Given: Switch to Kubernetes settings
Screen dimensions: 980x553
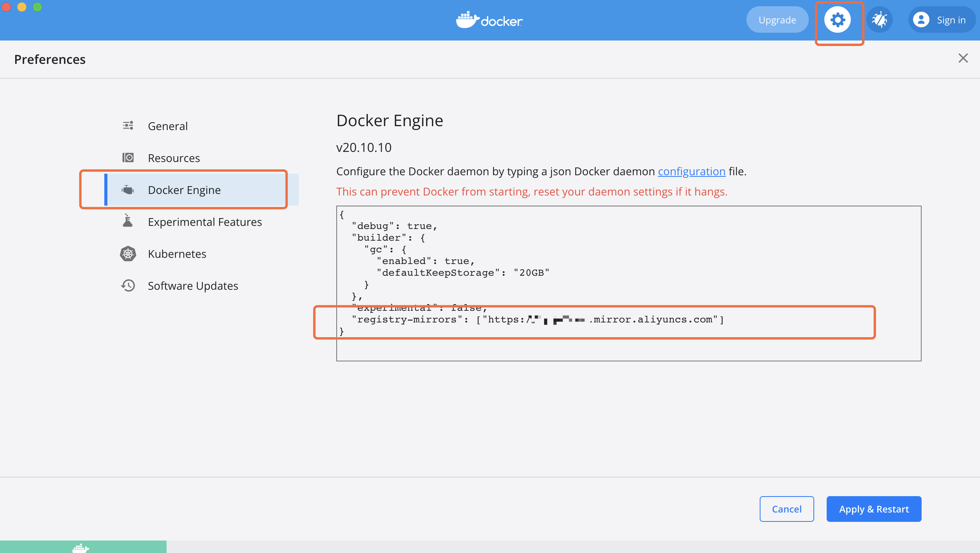Looking at the screenshot, I should click(177, 254).
